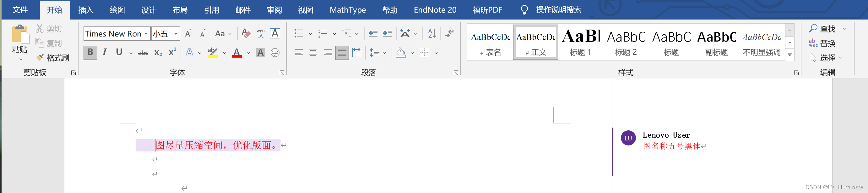Click the numbered list icon
Image resolution: width=868 pixels, height=193 pixels.
[x=323, y=33]
